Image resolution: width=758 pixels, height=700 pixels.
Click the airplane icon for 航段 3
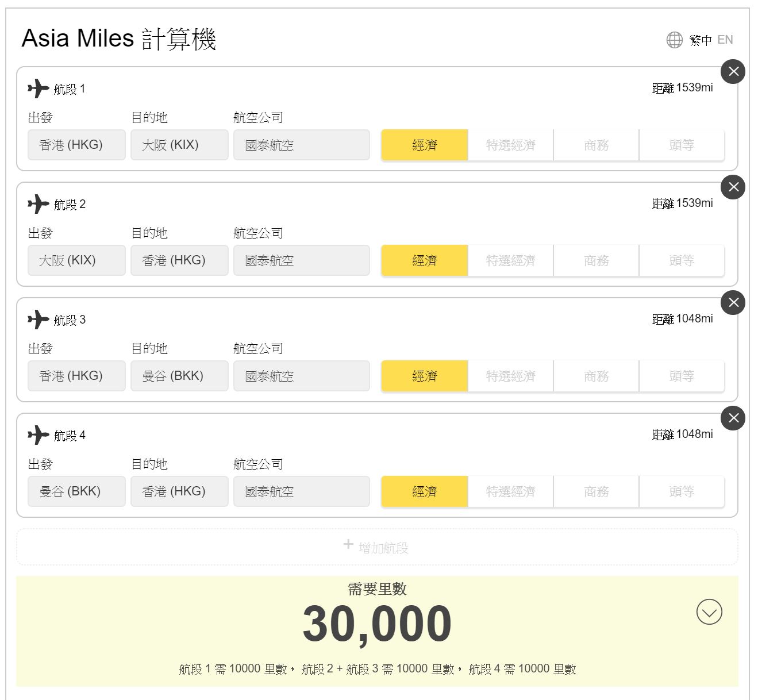[38, 320]
